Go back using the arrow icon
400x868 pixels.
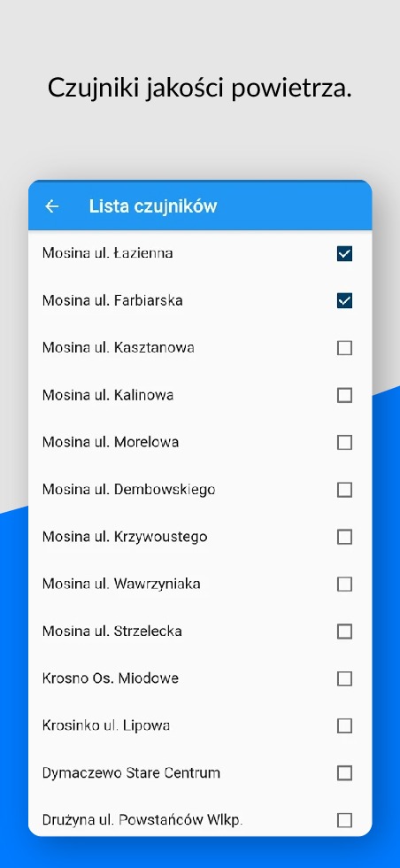[x=52, y=206]
